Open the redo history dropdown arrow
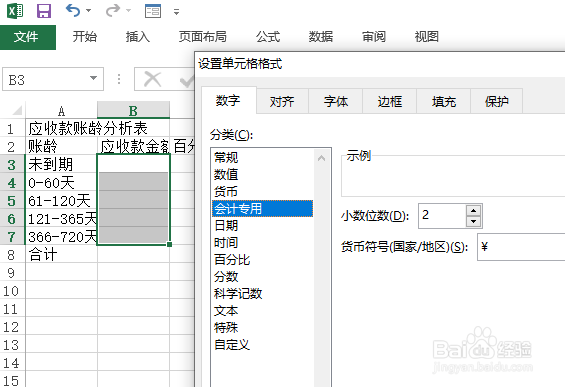 click(128, 11)
